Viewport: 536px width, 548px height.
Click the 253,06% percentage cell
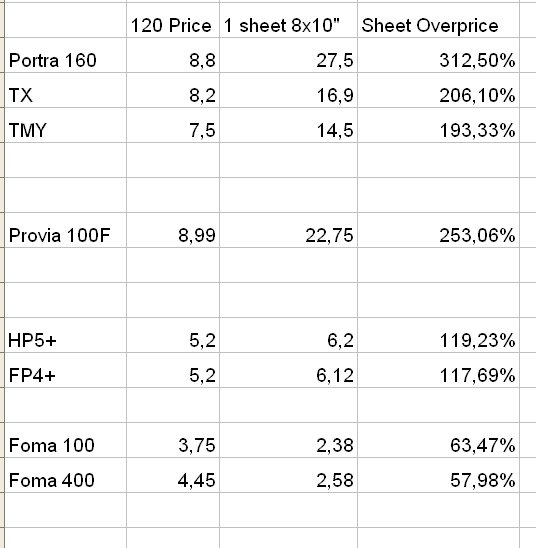coord(439,230)
